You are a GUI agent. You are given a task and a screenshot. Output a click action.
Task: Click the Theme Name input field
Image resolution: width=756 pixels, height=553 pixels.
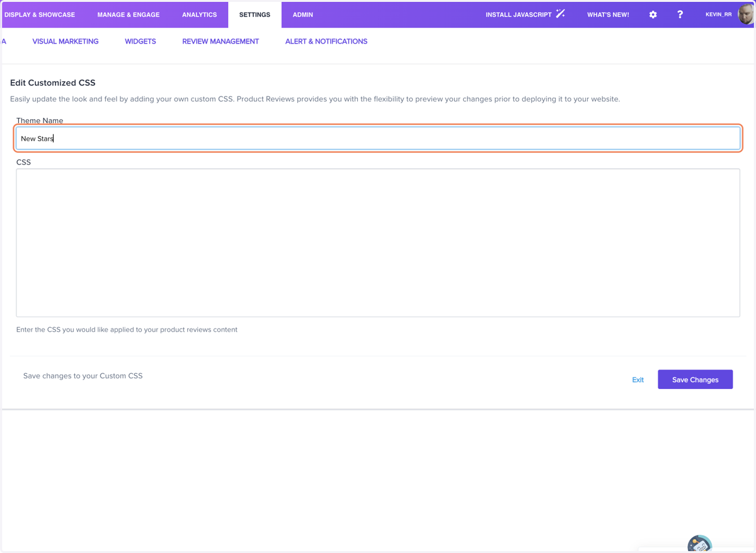pos(378,138)
